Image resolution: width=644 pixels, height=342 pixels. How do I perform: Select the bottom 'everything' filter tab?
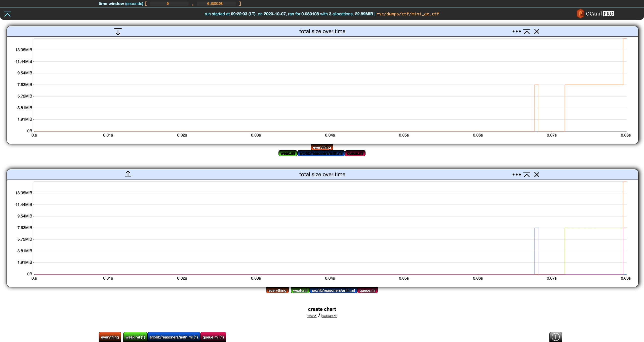coord(110,337)
